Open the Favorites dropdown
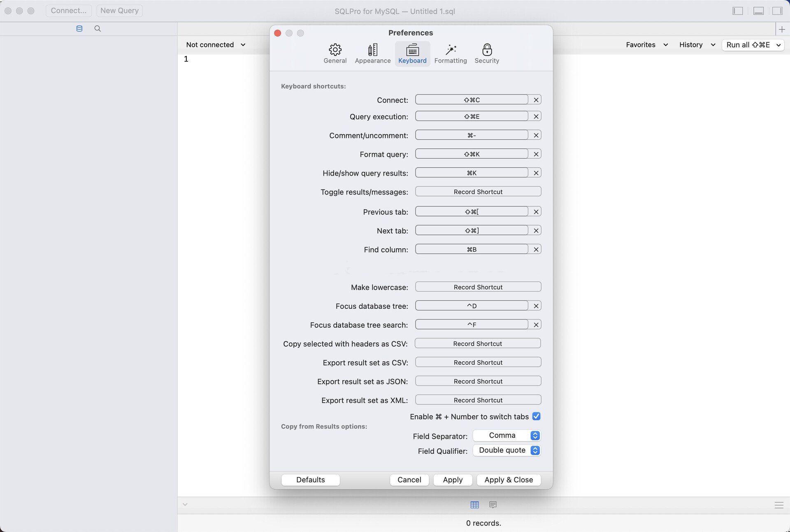Viewport: 790px width, 532px height. click(646, 45)
